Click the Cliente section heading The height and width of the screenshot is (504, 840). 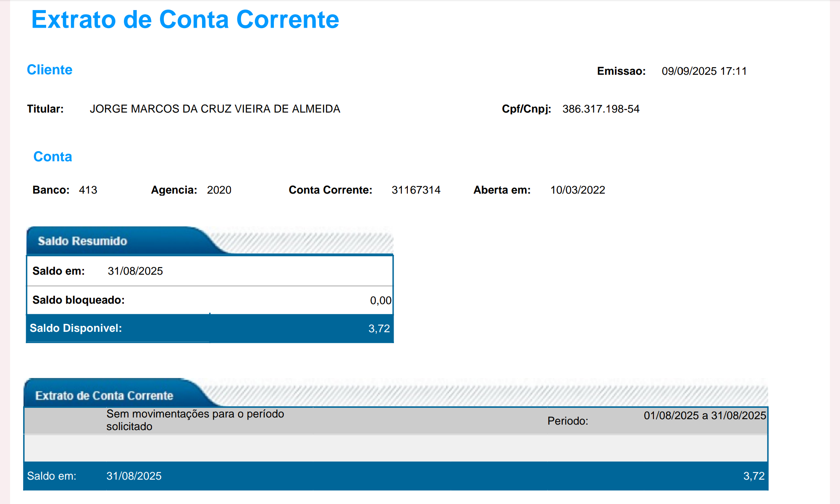[50, 70]
